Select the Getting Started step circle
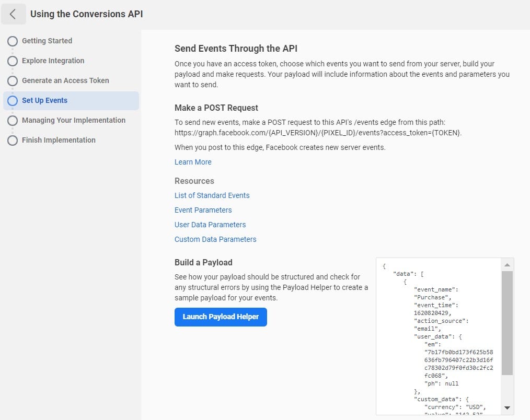The height and width of the screenshot is (420, 530). (13, 41)
